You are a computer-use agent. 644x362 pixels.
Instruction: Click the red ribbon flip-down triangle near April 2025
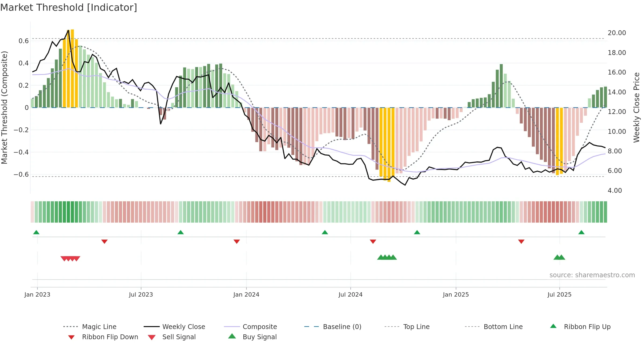tap(521, 242)
